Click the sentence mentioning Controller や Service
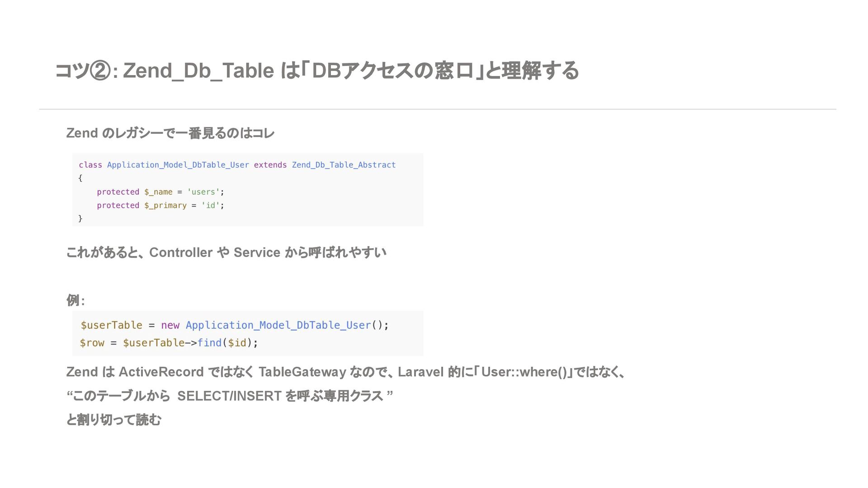Image resolution: width=868 pixels, height=488 pixels. coord(226,252)
